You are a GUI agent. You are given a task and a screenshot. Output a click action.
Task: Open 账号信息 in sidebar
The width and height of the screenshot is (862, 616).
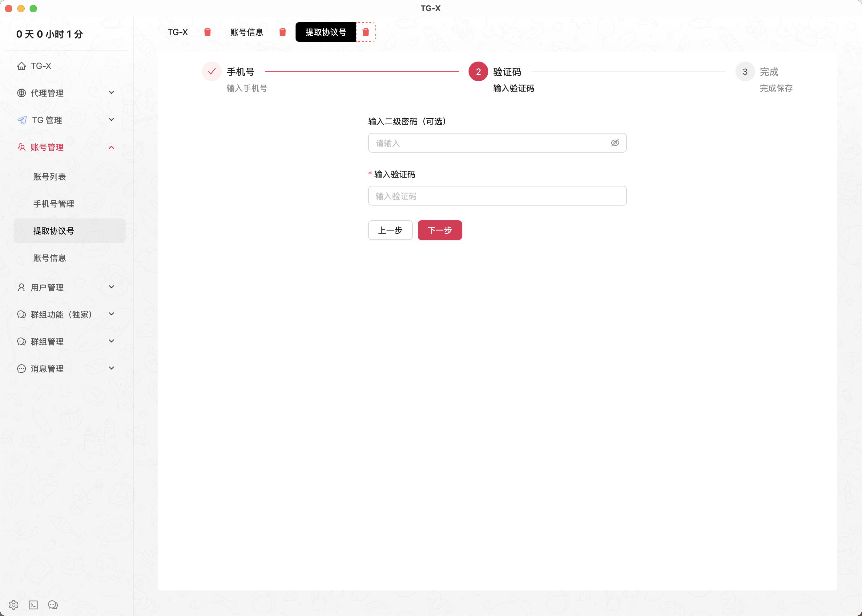50,258
